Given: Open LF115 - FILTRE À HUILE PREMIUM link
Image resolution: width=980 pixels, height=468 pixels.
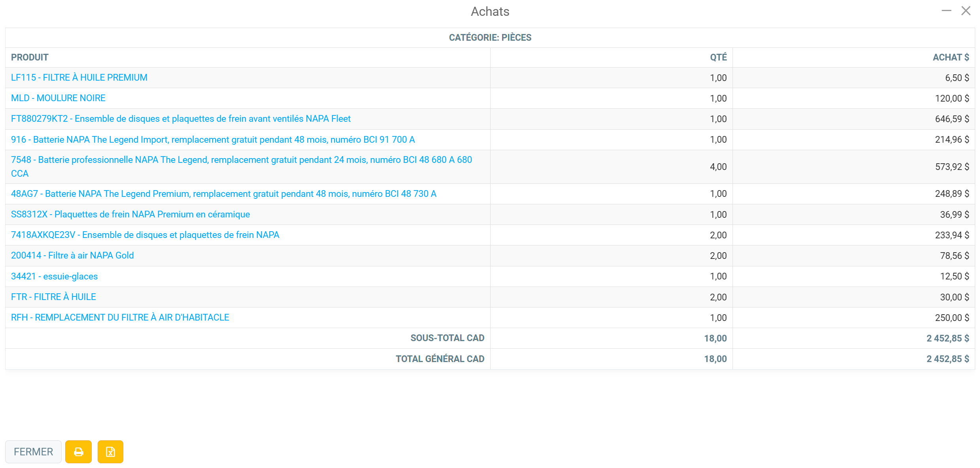Looking at the screenshot, I should click(79, 77).
